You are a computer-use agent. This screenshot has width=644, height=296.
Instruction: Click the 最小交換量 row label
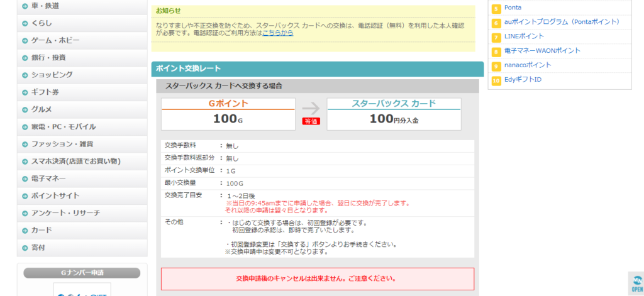180,182
